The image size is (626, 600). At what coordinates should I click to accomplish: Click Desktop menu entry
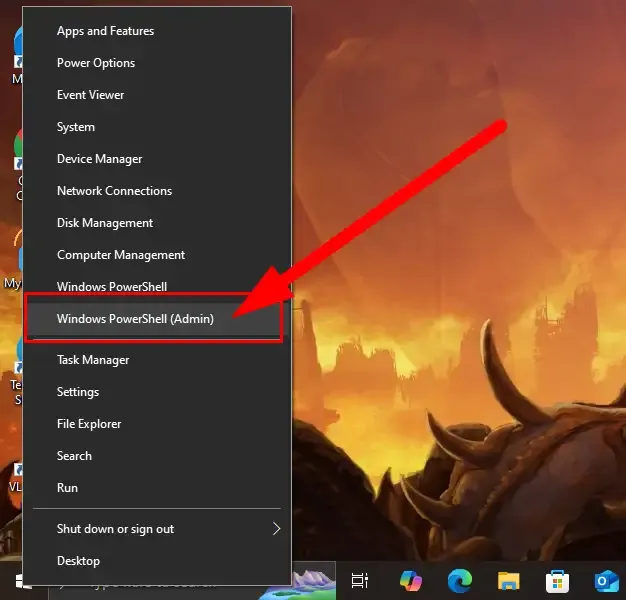[157, 561]
